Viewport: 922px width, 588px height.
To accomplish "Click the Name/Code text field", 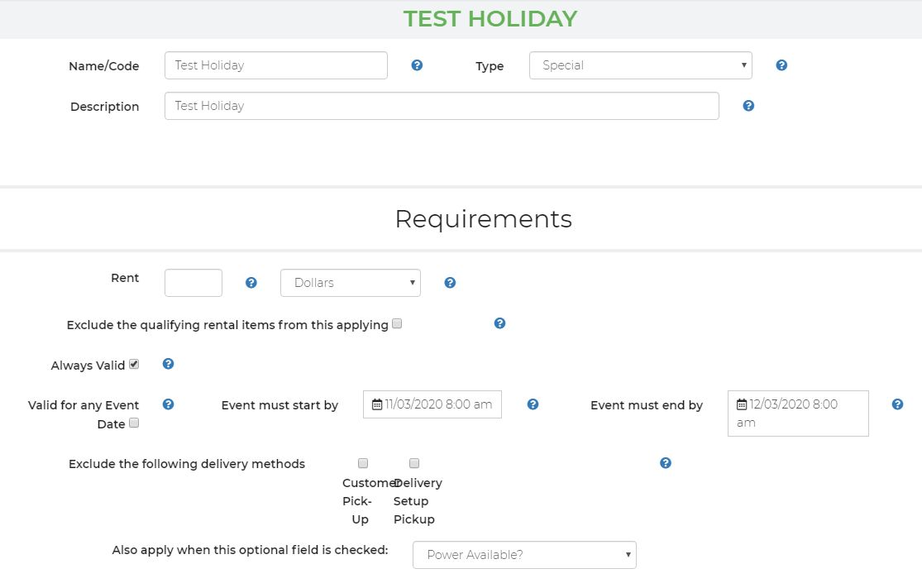I will pos(275,65).
